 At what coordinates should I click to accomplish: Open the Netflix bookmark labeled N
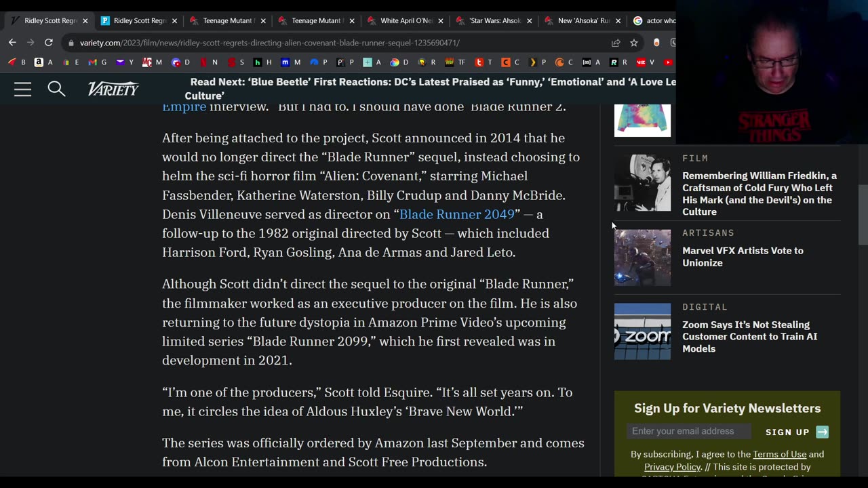(208, 62)
